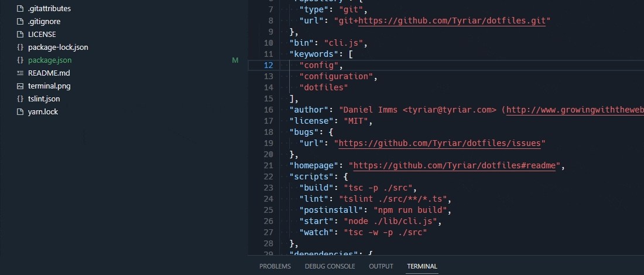Select the package.json file entry
Viewport: 644px width, 275px height.
click(50, 60)
